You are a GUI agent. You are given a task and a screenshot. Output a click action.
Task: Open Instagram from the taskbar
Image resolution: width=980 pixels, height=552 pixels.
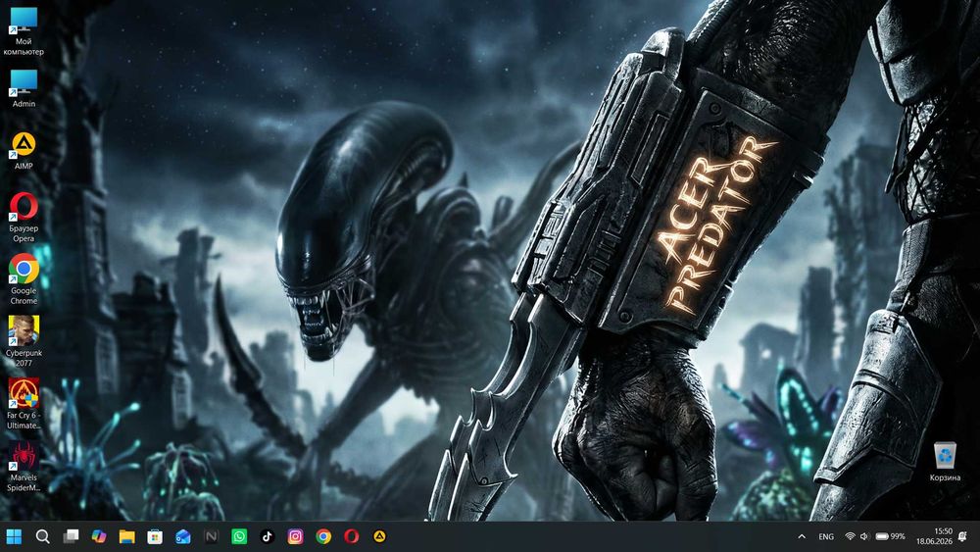click(x=296, y=536)
